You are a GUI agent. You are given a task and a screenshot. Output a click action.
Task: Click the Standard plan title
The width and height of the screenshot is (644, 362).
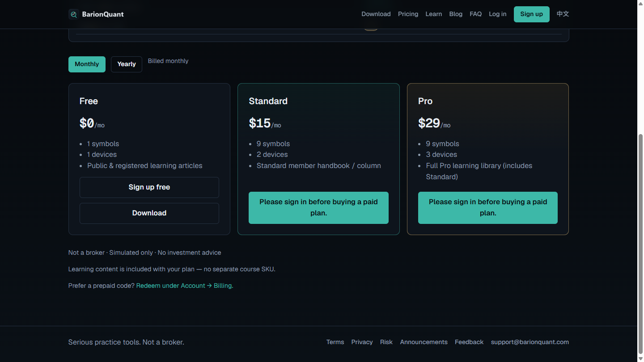pos(268,101)
